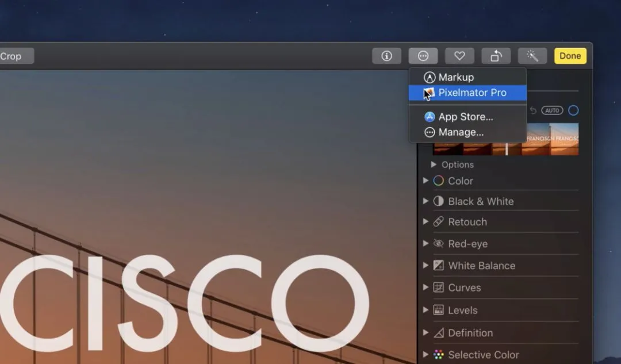Expand the Levels section
The width and height of the screenshot is (621, 364).
point(425,310)
